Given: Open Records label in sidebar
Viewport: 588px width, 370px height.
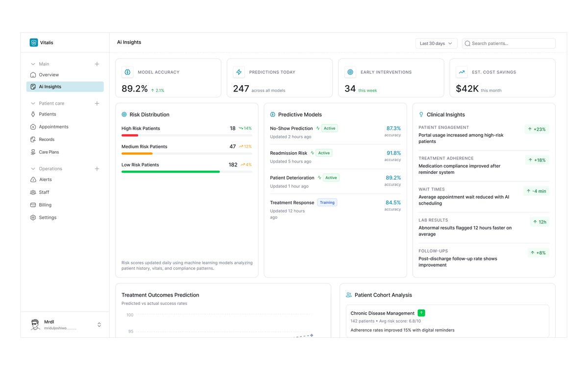Looking at the screenshot, I should 47,139.
